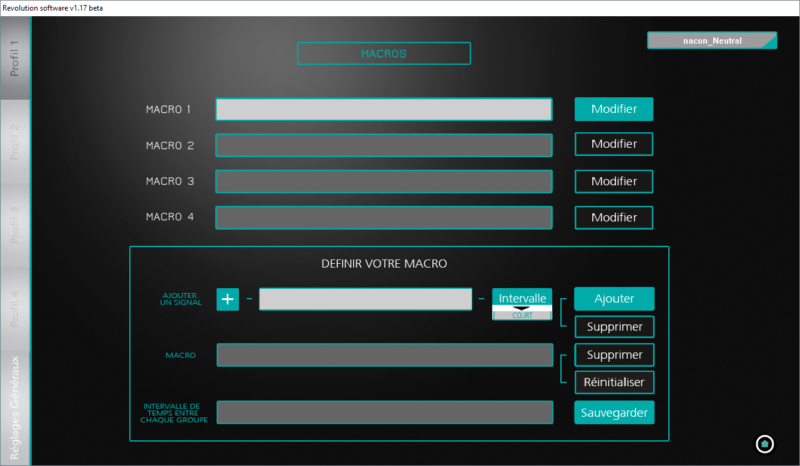The width and height of the screenshot is (800, 466).
Task: Switch to the Profil 1 tab
Action: (x=15, y=58)
